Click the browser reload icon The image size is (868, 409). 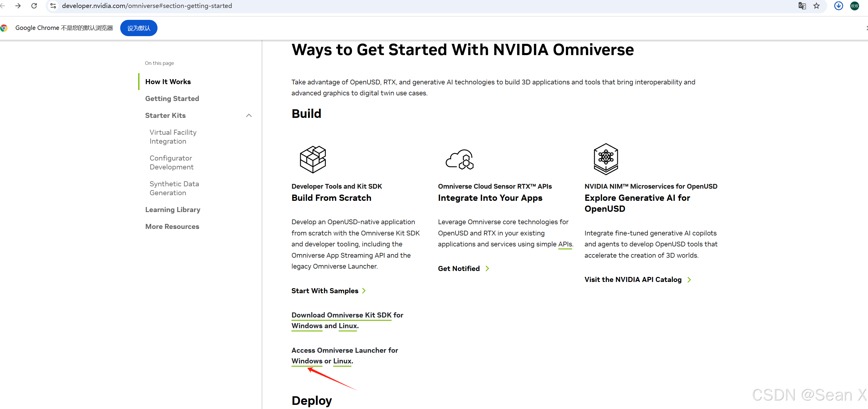pyautogui.click(x=34, y=6)
